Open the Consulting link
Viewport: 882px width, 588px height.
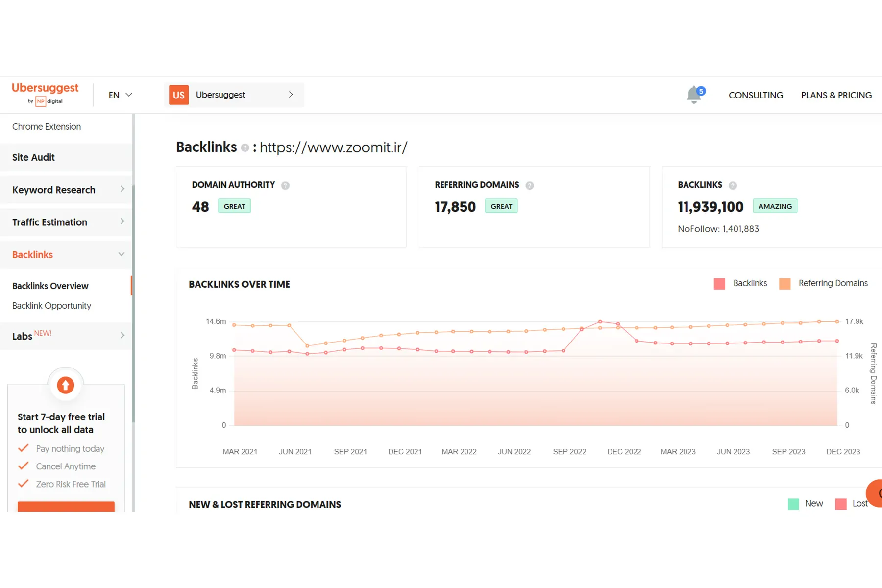(x=756, y=95)
